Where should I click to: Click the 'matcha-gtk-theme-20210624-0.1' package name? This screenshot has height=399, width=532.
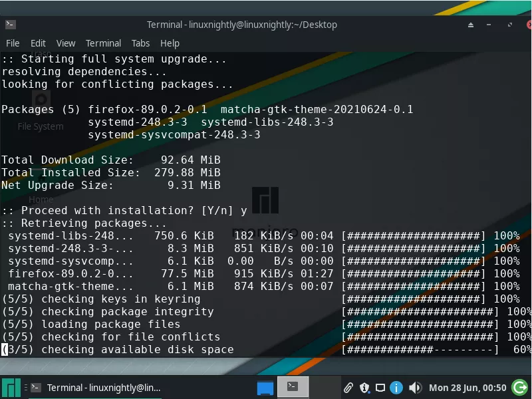(x=317, y=109)
